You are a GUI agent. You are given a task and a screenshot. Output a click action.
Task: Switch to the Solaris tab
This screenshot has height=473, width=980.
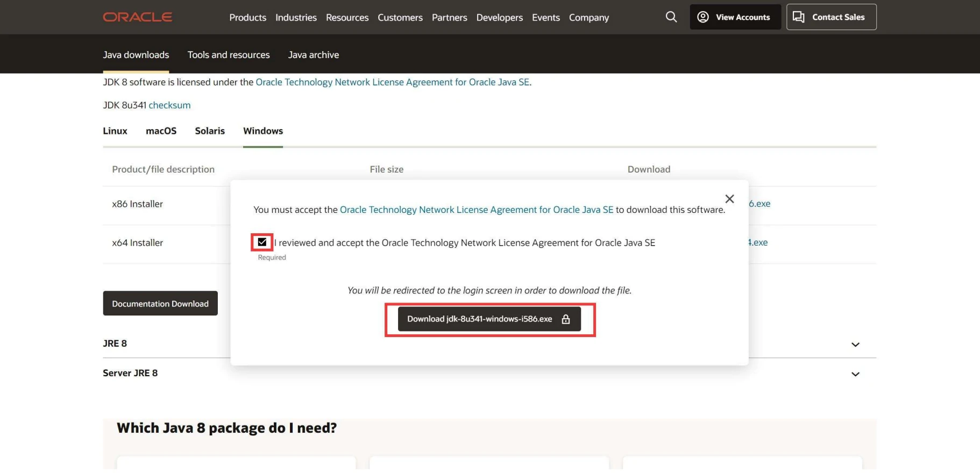[210, 131]
